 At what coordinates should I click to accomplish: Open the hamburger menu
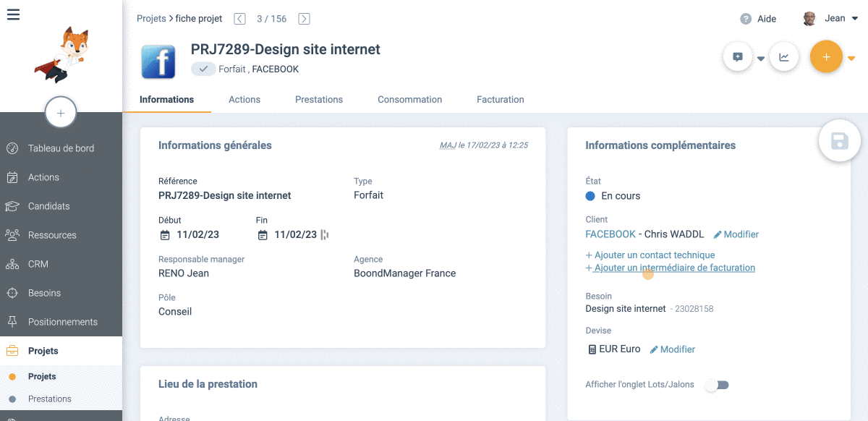(13, 14)
